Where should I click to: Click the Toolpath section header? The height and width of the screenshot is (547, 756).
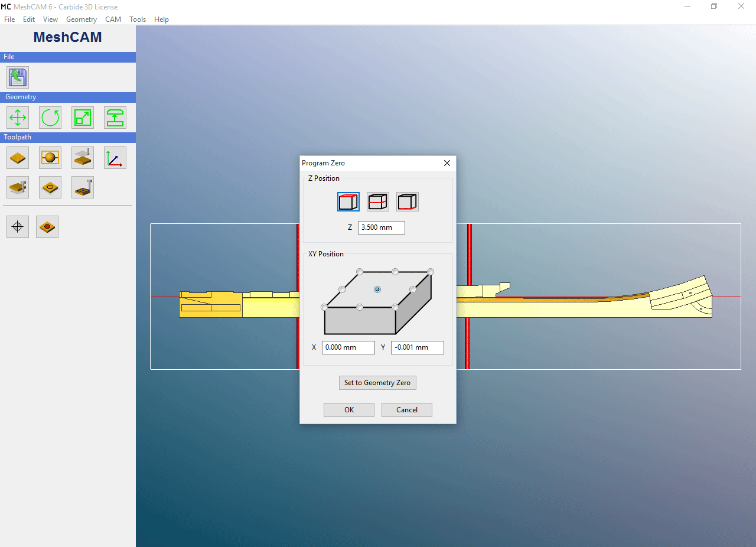(x=68, y=137)
